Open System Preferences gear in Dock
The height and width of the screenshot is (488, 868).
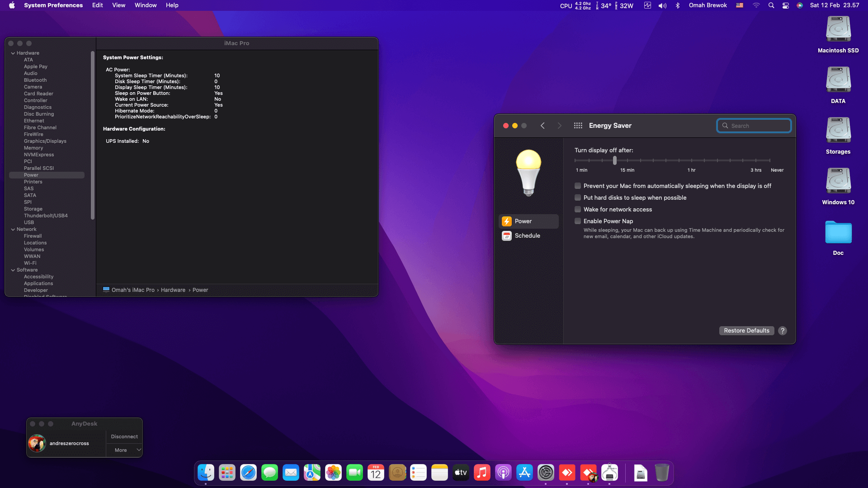click(x=546, y=473)
